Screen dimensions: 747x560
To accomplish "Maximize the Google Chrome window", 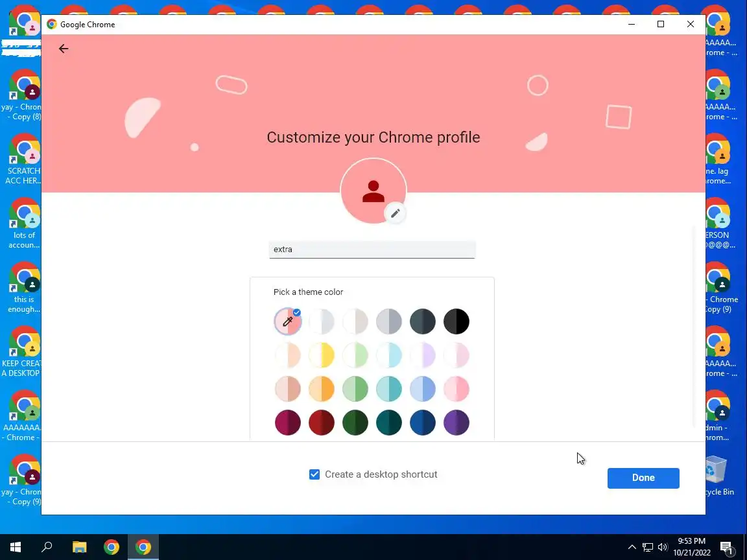I will coord(661,24).
